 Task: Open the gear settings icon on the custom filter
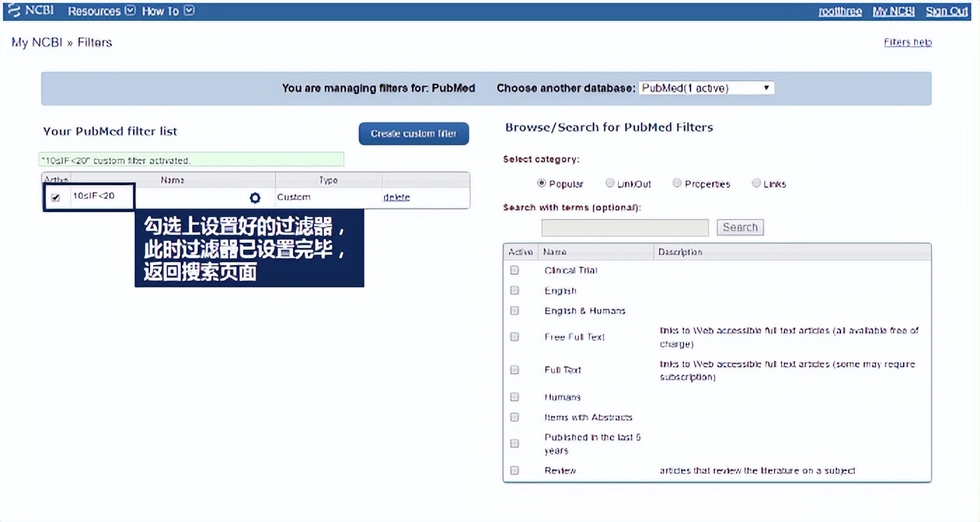[x=254, y=198]
